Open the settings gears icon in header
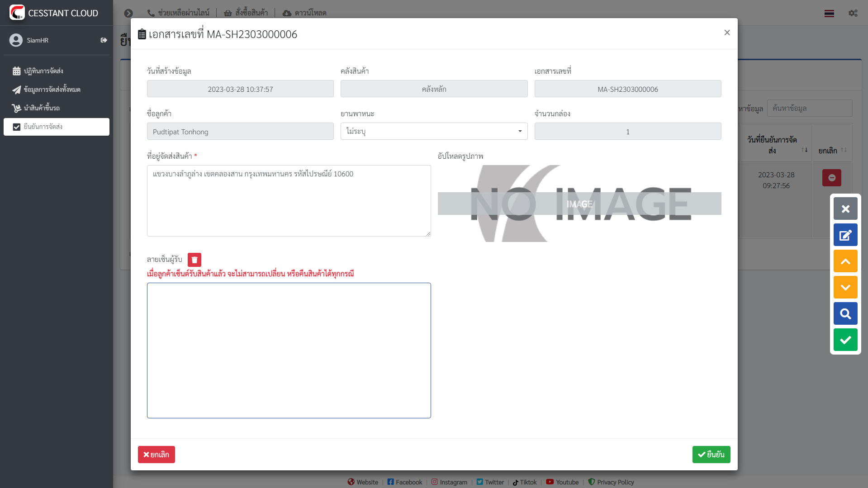The width and height of the screenshot is (868, 488). click(x=853, y=13)
